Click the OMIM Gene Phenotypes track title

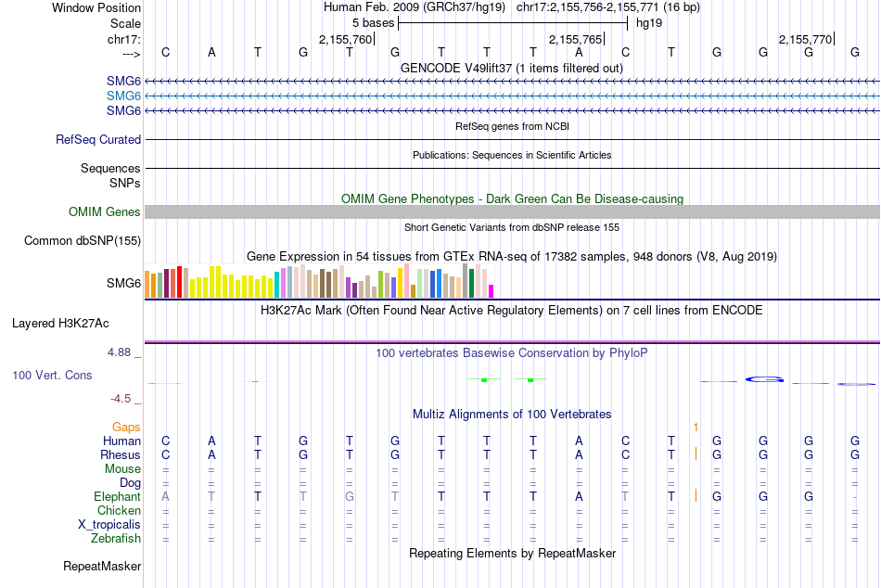[513, 199]
